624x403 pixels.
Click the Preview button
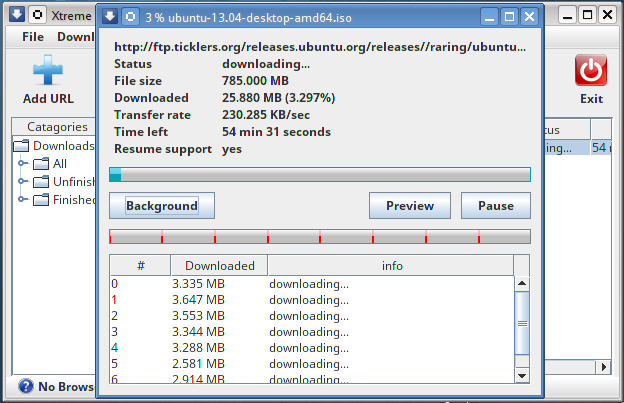click(410, 206)
